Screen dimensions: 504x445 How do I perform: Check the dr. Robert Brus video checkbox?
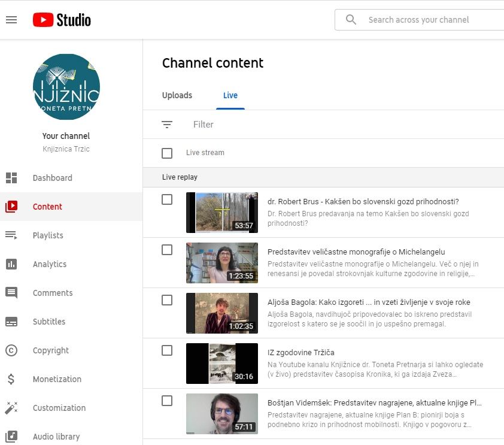(x=167, y=199)
